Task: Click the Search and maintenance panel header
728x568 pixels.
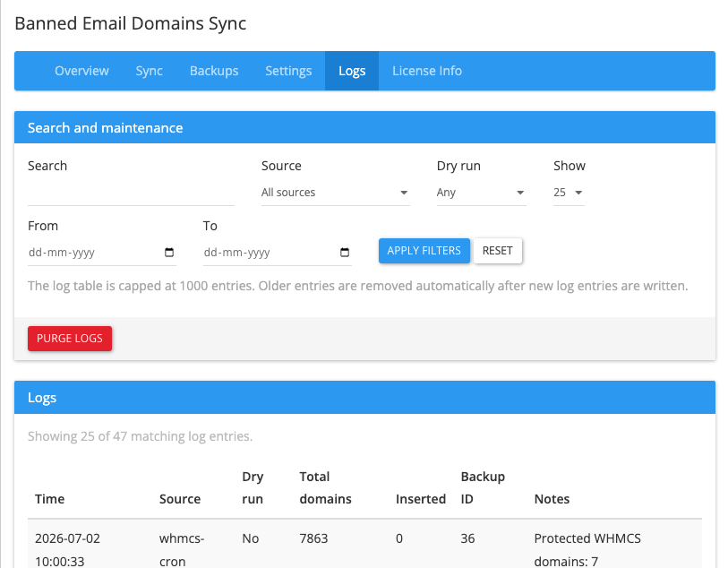Action: [x=365, y=127]
